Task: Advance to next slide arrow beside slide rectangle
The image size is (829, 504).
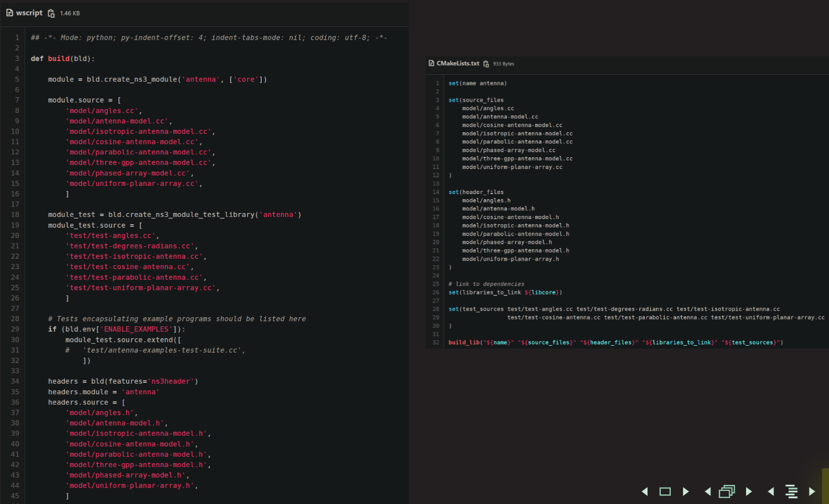Action: click(x=686, y=491)
